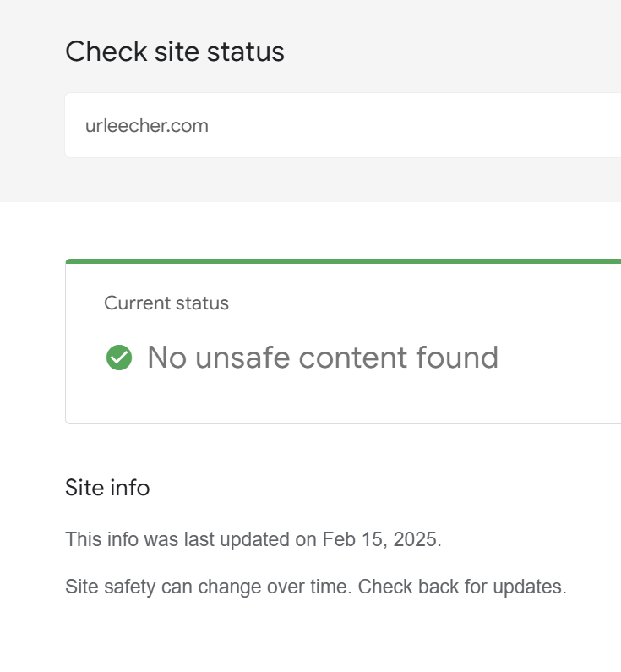This screenshot has width=621, height=672.
Task: Click the word "info" in Site info heading
Action: (129, 488)
